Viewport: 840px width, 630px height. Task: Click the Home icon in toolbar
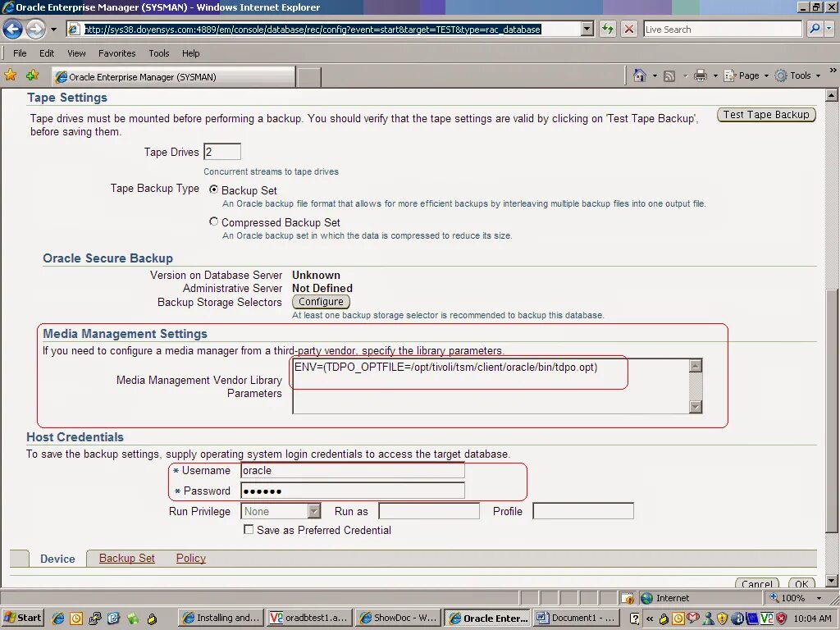(x=640, y=75)
